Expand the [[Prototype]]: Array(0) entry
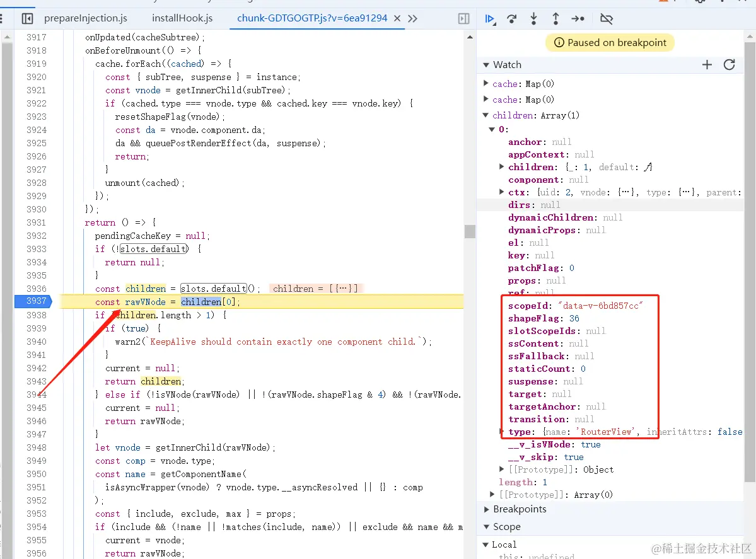Viewport: 756px width, 559px height. [492, 494]
